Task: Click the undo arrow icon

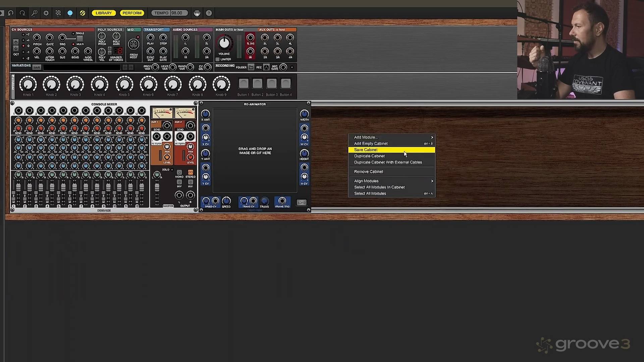Action: point(11,13)
